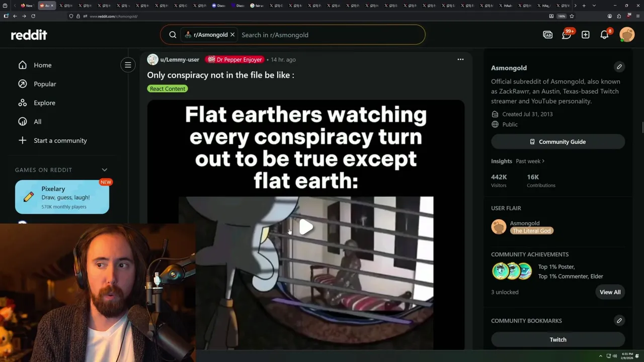
Task: Show hidden system tray icons
Action: click(x=600, y=356)
